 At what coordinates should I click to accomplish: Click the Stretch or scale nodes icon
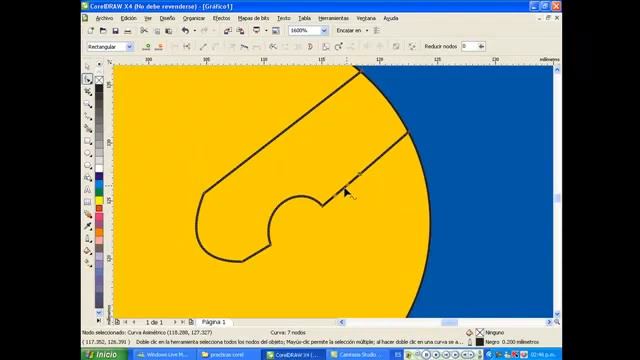326,47
